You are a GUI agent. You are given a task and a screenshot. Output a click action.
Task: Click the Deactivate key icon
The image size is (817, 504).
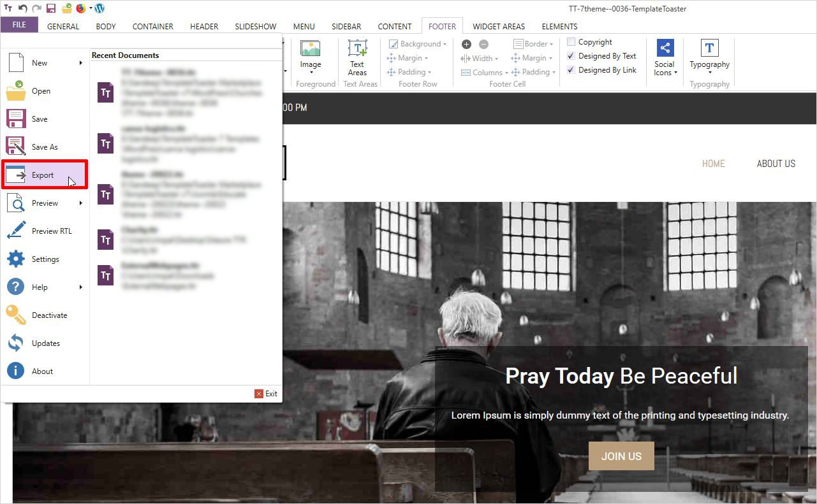[x=15, y=315]
